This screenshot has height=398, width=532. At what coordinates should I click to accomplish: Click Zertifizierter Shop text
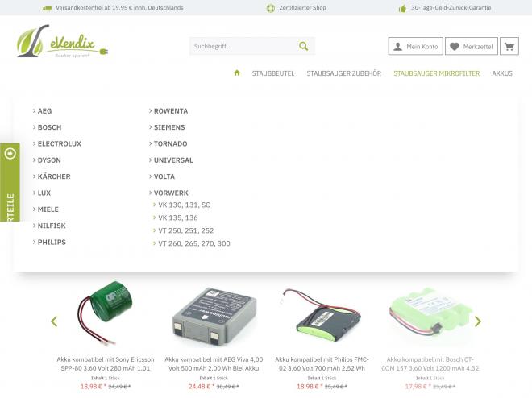[302, 8]
